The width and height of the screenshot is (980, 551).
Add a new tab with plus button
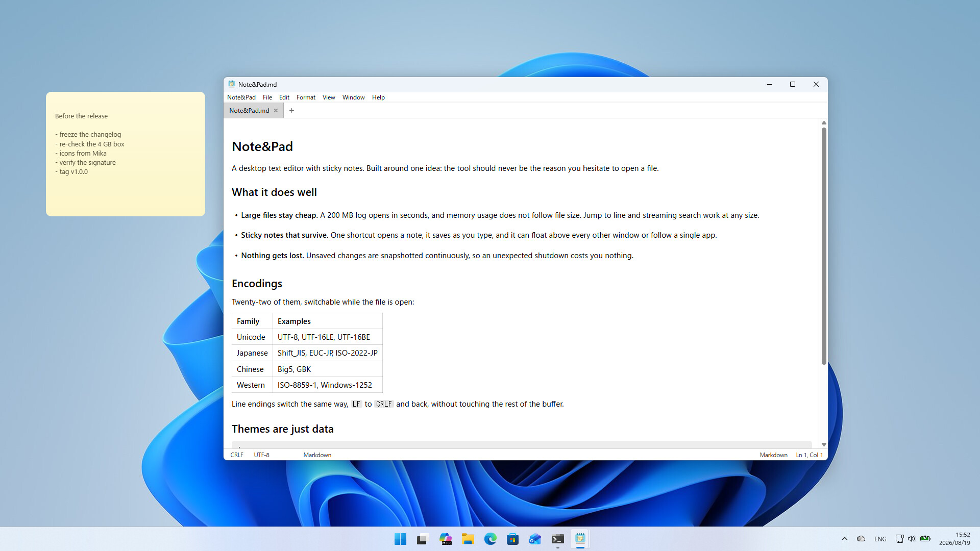click(x=292, y=111)
